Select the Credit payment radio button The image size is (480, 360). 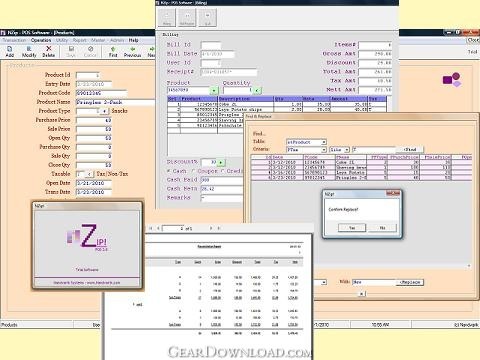[x=222, y=171]
